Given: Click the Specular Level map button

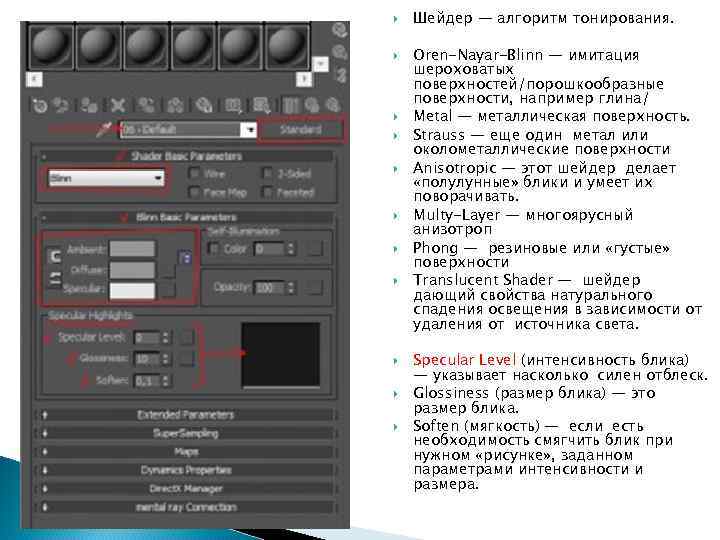Looking at the screenshot, I should click(x=186, y=338).
